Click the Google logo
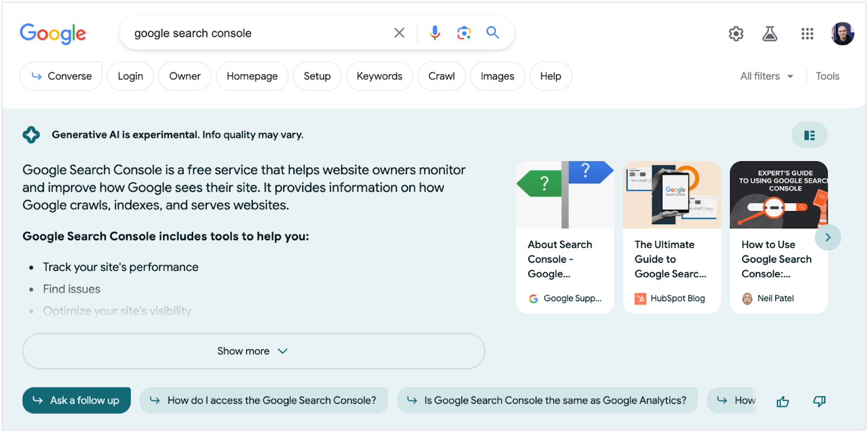The width and height of the screenshot is (868, 432). (x=53, y=34)
